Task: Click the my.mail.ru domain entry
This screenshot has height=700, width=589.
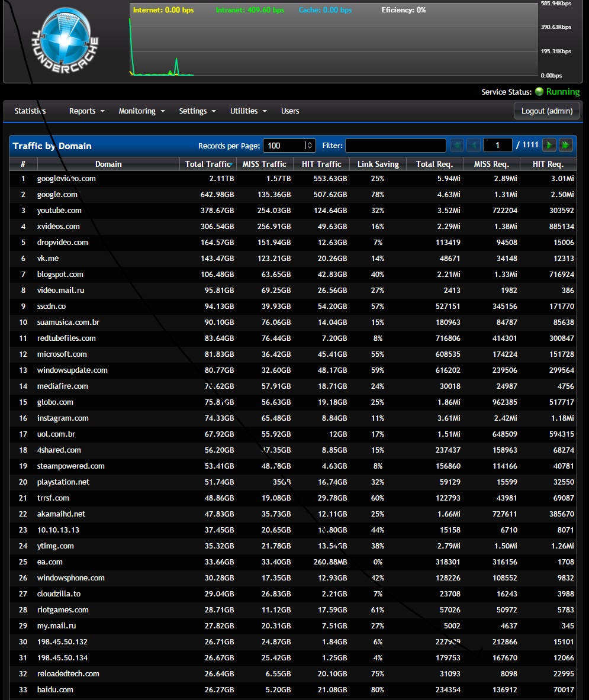Action: point(56,626)
